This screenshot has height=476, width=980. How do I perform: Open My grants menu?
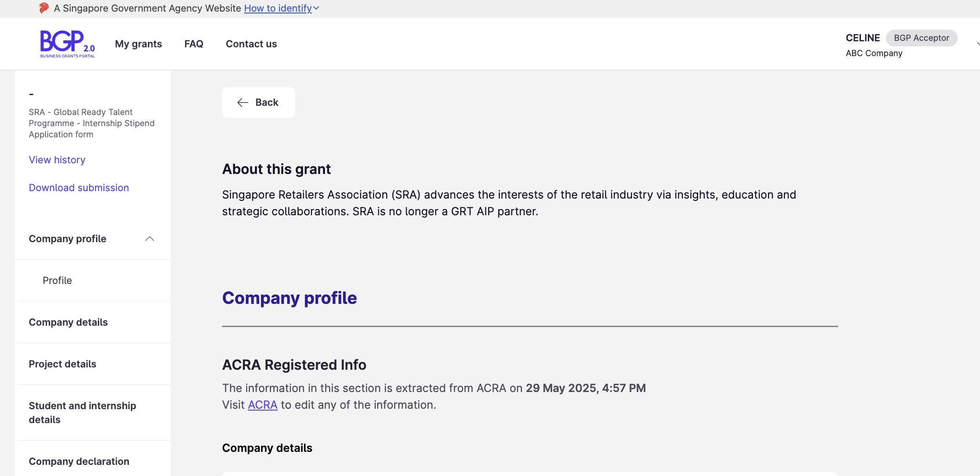point(139,44)
